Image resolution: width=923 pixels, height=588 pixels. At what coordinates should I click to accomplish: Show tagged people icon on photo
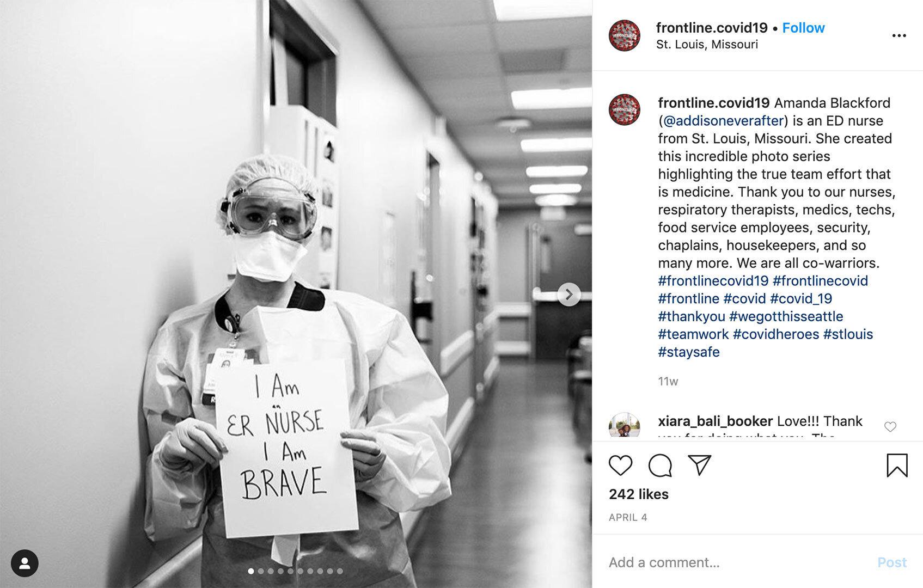click(25, 563)
